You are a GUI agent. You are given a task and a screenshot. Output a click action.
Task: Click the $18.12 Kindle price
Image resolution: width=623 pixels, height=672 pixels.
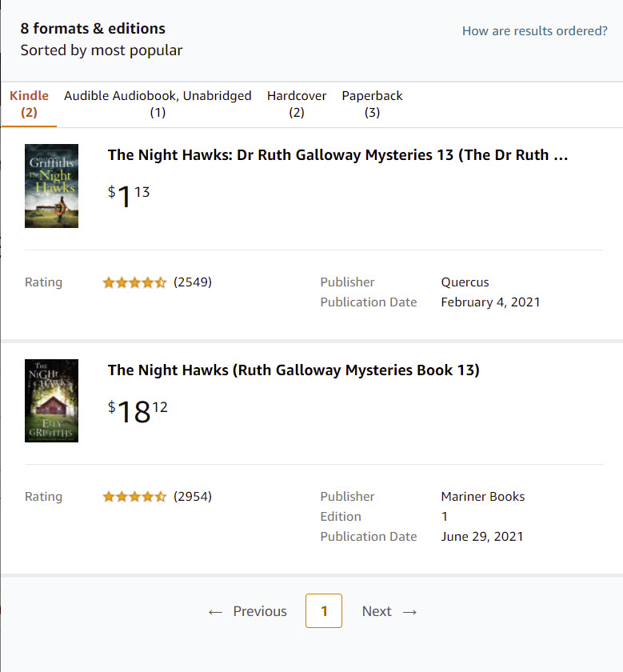point(138,411)
